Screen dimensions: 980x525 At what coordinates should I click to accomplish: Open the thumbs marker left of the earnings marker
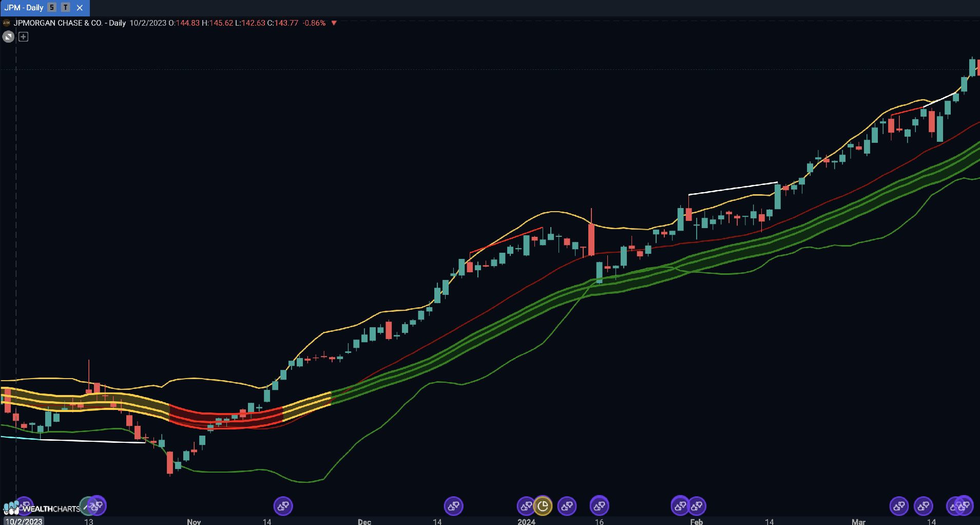point(525,506)
